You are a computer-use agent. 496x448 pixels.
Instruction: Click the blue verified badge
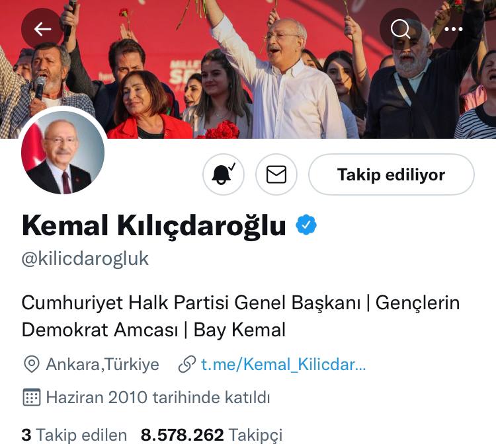click(x=306, y=225)
